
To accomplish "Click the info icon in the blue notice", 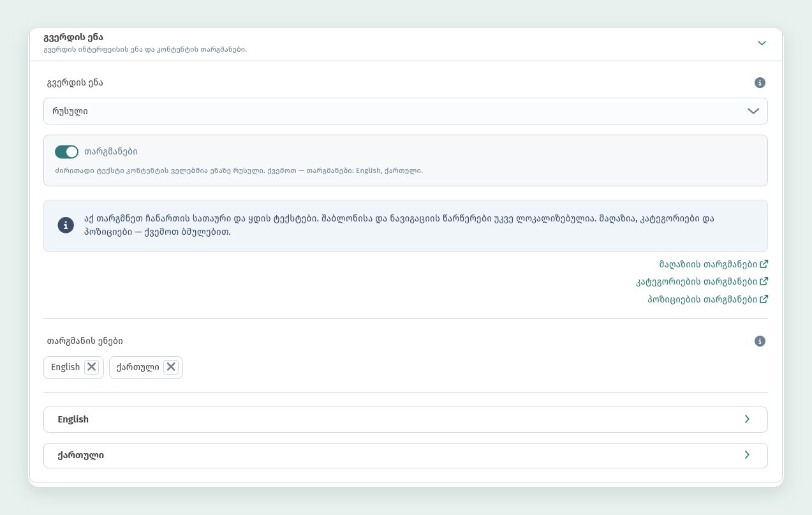I will [66, 225].
